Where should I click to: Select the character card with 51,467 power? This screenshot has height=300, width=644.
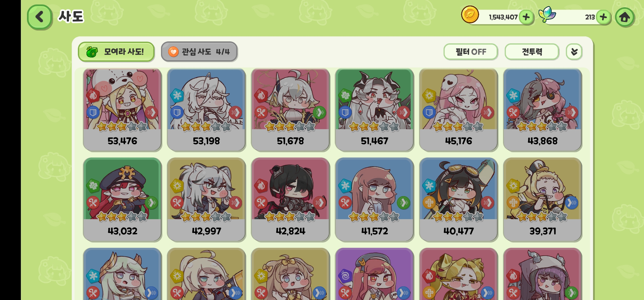pyautogui.click(x=374, y=110)
